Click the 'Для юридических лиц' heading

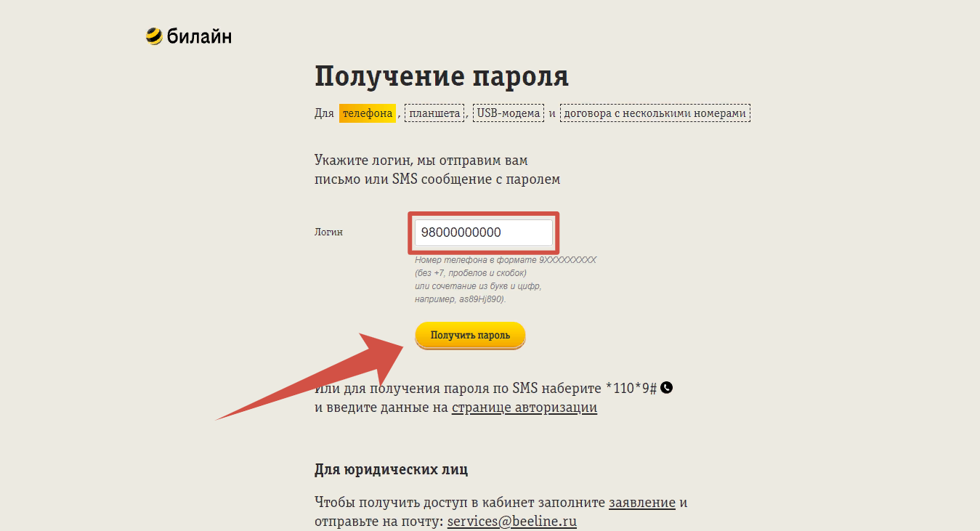coord(391,469)
